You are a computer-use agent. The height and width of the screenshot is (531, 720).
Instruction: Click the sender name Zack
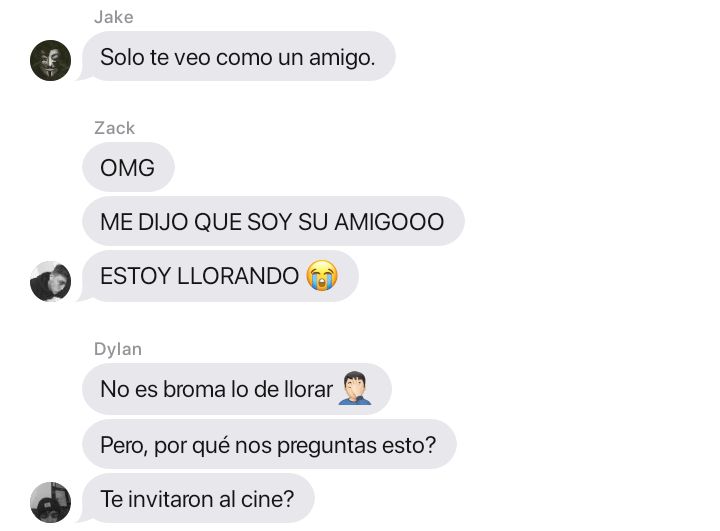115,128
